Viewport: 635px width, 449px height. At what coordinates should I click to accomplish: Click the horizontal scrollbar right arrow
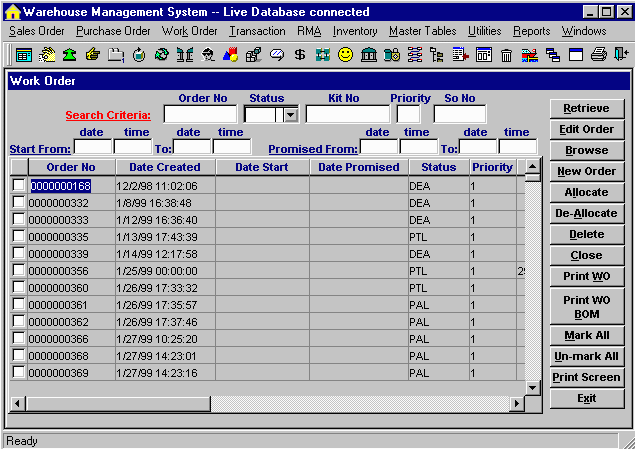(517, 402)
